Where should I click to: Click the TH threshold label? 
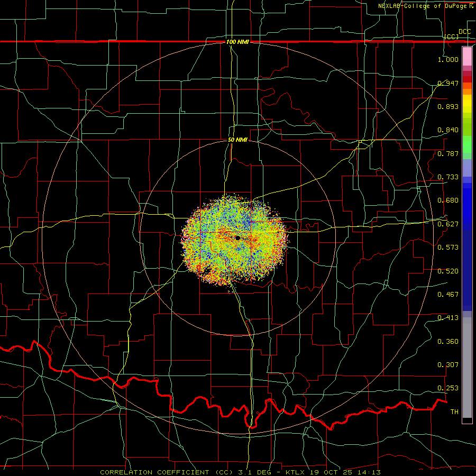point(454,412)
